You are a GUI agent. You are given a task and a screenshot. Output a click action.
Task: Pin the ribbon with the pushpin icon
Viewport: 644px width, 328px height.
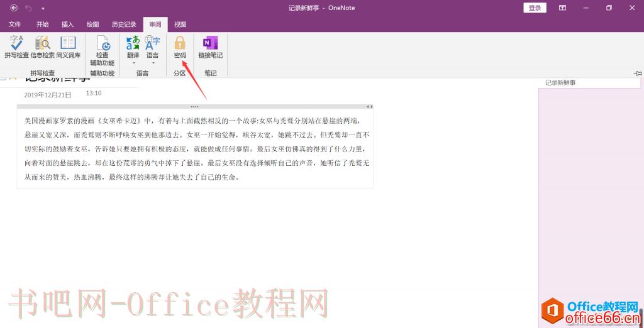coord(638,73)
